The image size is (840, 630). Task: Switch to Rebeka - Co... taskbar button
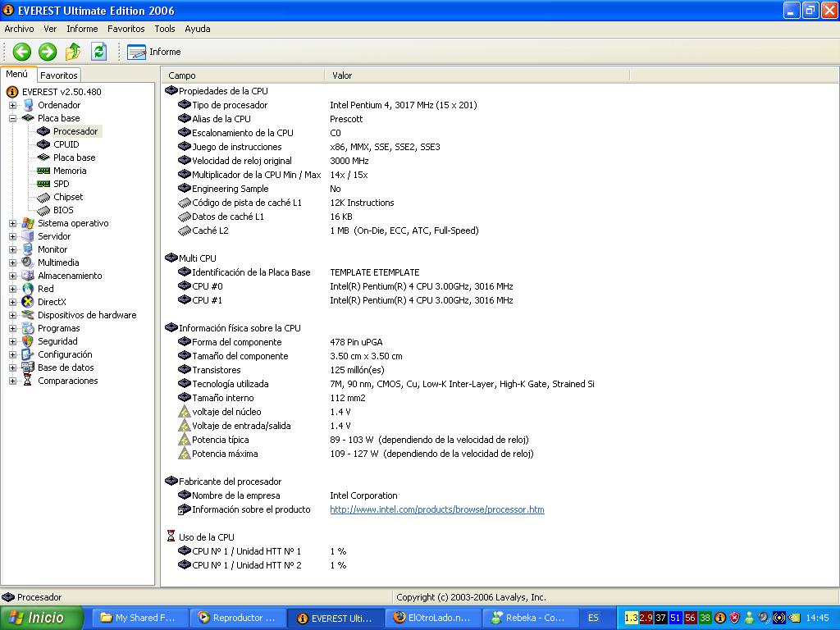pyautogui.click(x=530, y=619)
